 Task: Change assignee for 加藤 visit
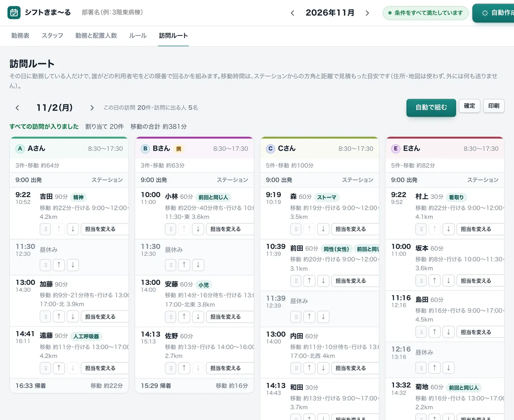tap(104, 317)
